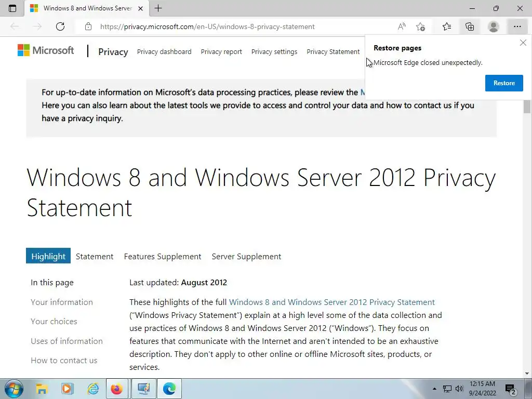This screenshot has width=532, height=399.
Task: Activate Read aloud icon in address bar
Action: [402, 26]
